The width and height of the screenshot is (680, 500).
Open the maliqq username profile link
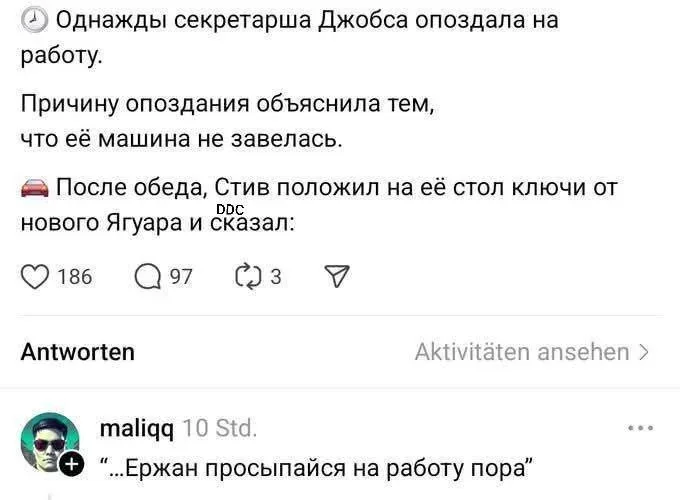[137, 429]
